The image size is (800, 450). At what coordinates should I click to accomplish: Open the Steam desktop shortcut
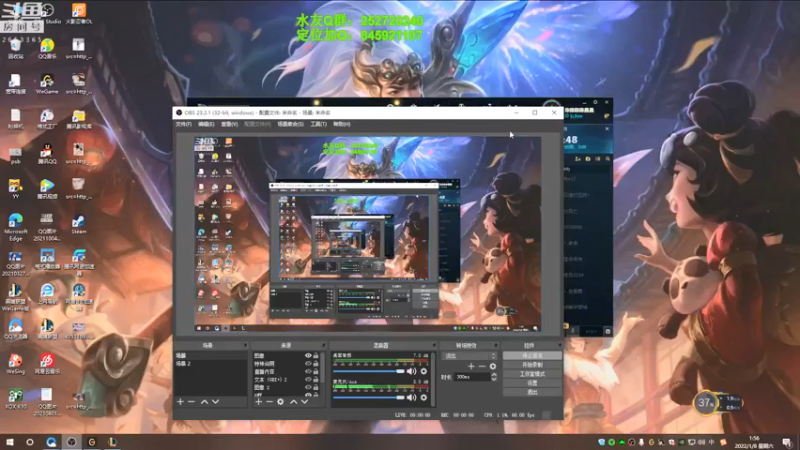[79, 224]
